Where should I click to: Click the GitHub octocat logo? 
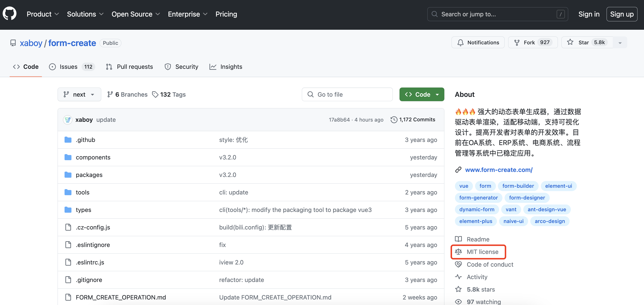pos(9,13)
